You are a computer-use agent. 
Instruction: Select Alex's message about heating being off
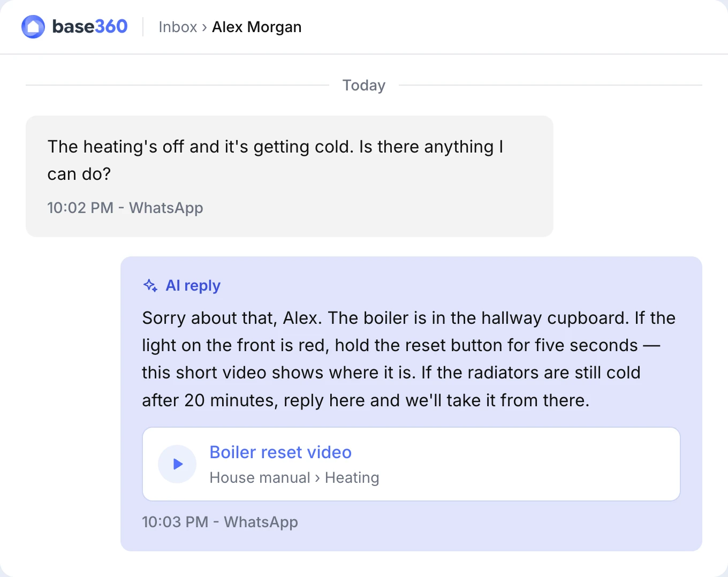(x=275, y=160)
